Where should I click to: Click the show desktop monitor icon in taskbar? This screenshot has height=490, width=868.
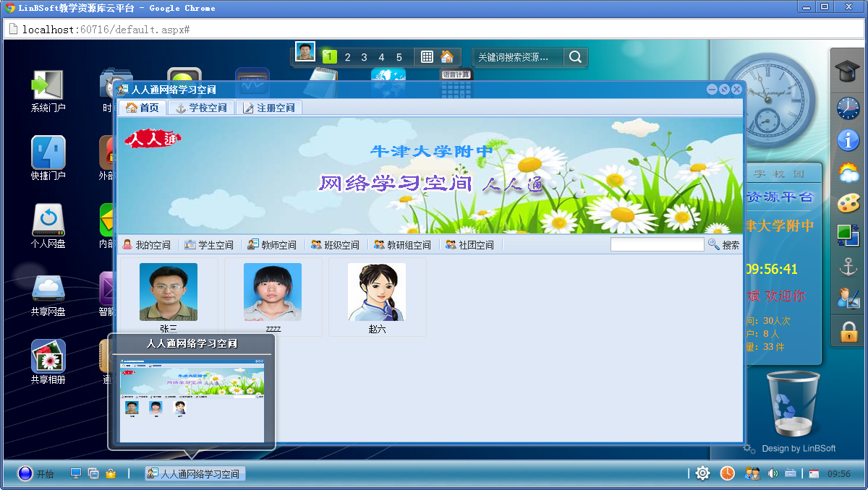tap(75, 473)
